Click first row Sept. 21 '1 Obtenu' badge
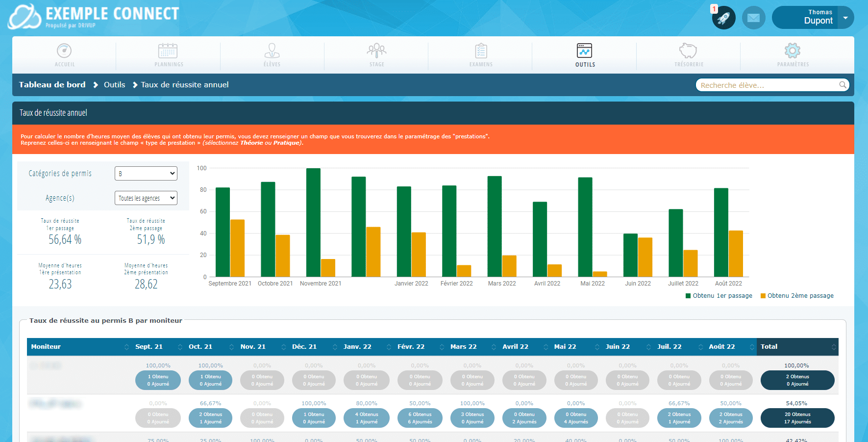The height and width of the screenshot is (442, 868). point(158,380)
